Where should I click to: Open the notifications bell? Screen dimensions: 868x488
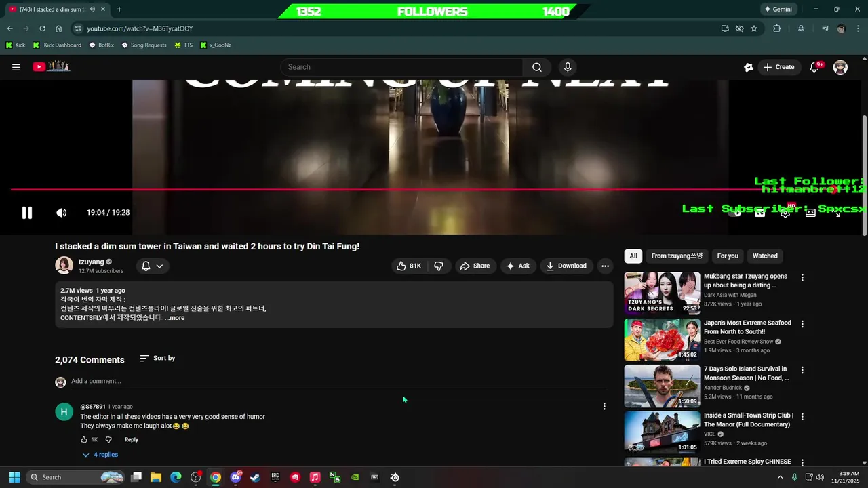pos(815,67)
